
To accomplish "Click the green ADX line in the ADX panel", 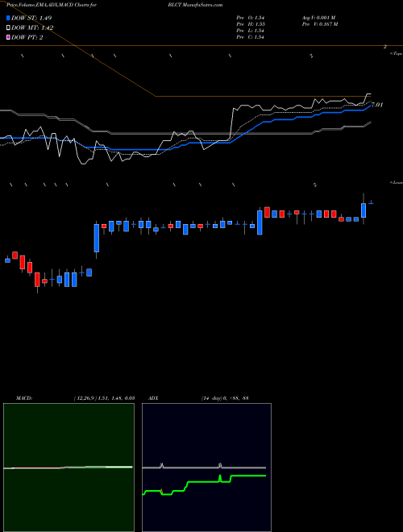I will tap(204, 484).
